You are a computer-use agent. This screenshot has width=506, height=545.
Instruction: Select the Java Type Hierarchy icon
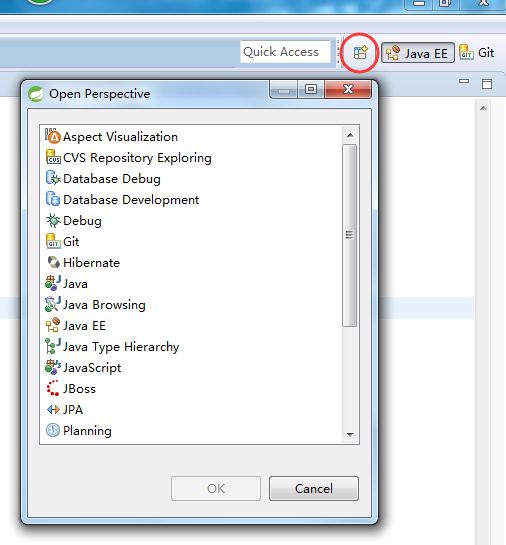click(x=53, y=346)
